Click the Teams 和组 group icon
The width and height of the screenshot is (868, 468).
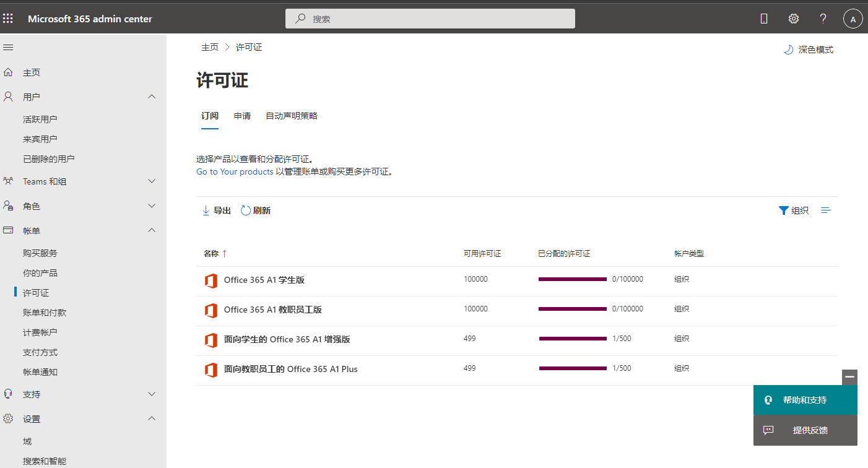[x=8, y=181]
